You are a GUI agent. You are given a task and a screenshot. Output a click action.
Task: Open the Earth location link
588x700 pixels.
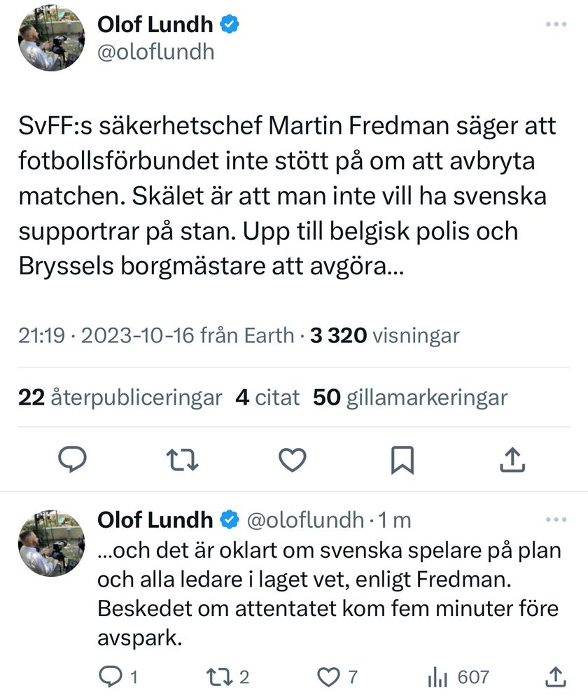[x=266, y=336]
